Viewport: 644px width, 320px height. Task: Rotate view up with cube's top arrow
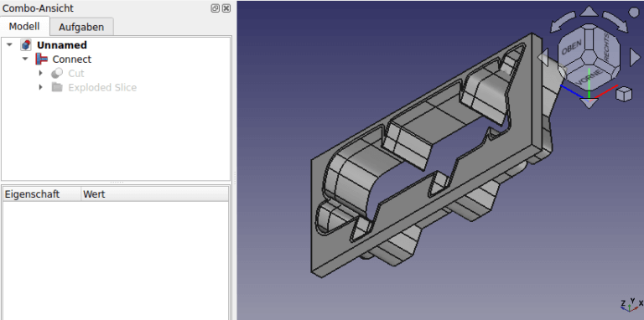(x=589, y=12)
